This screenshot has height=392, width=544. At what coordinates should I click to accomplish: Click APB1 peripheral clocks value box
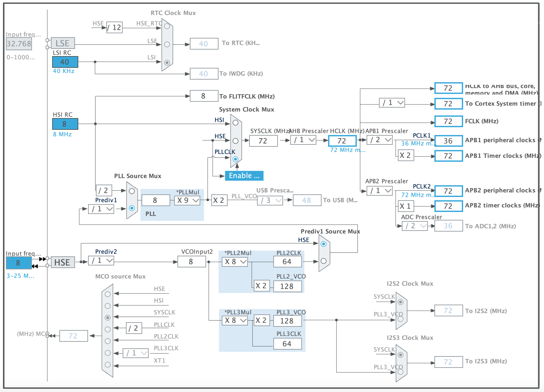(449, 141)
